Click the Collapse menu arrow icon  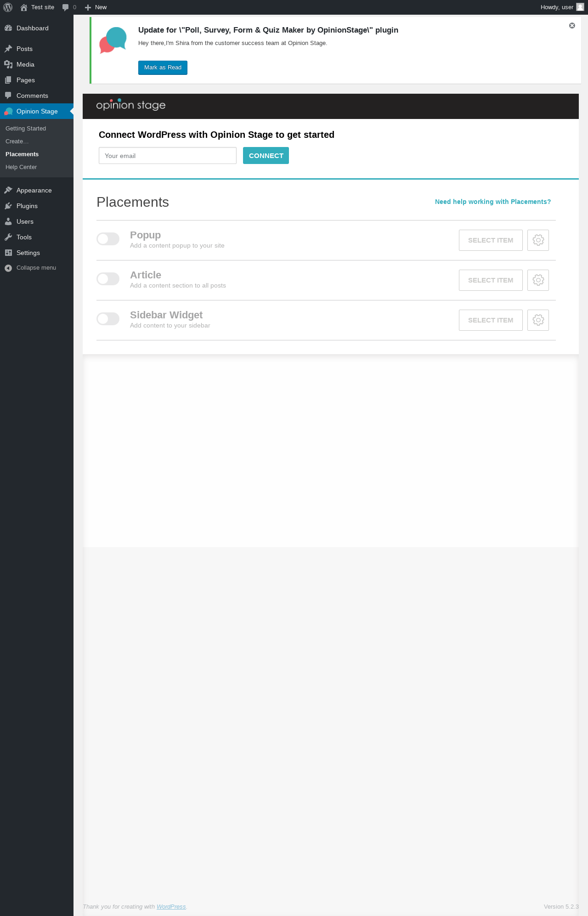tap(8, 268)
